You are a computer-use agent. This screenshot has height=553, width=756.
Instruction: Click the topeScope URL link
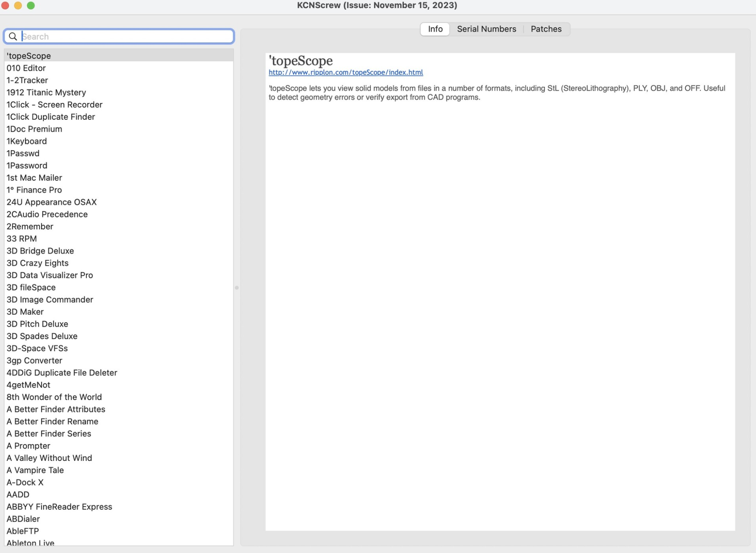tap(345, 72)
